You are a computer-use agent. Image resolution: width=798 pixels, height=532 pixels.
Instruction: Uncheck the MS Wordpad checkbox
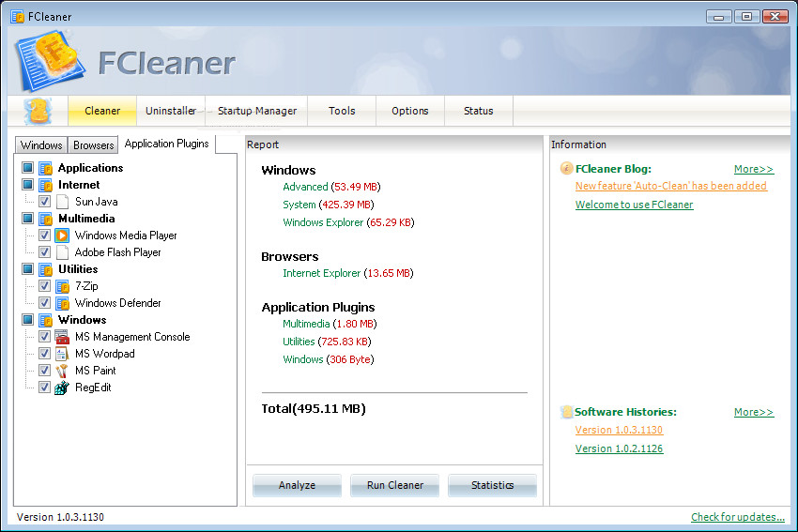tap(44, 353)
